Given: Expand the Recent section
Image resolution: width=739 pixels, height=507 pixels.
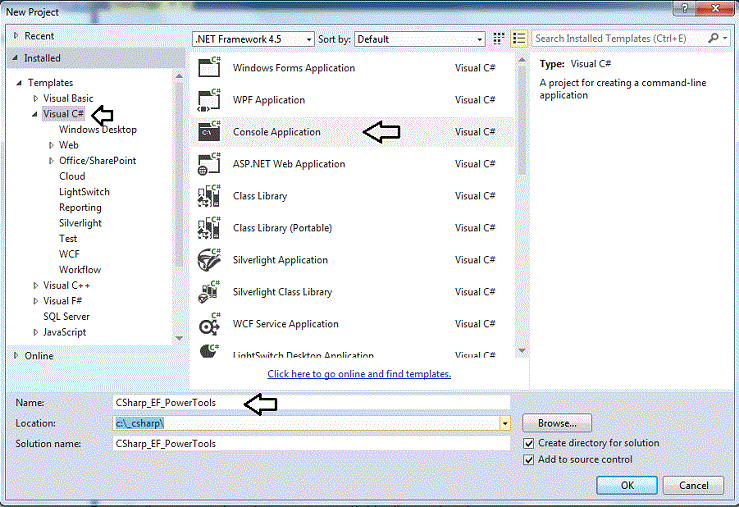Looking at the screenshot, I should click(x=16, y=35).
